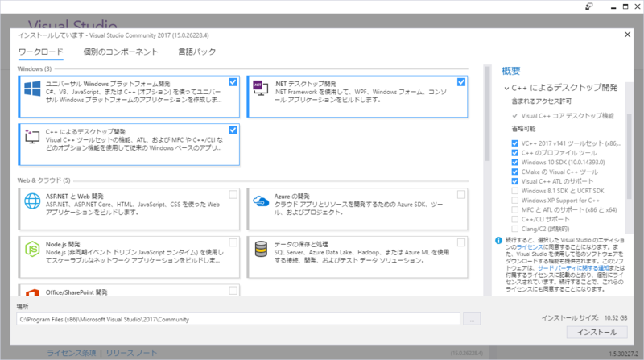Check Office/SharePoint 開発 workload

coord(233,291)
